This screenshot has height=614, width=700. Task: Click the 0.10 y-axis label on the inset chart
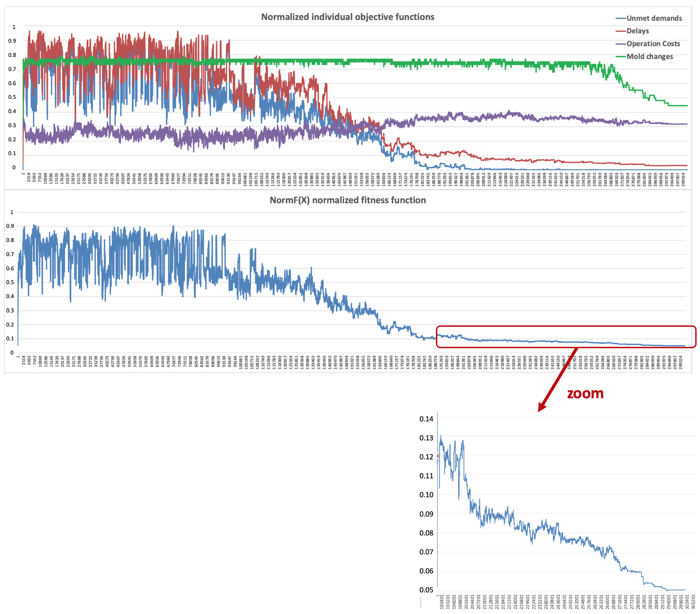[x=426, y=495]
